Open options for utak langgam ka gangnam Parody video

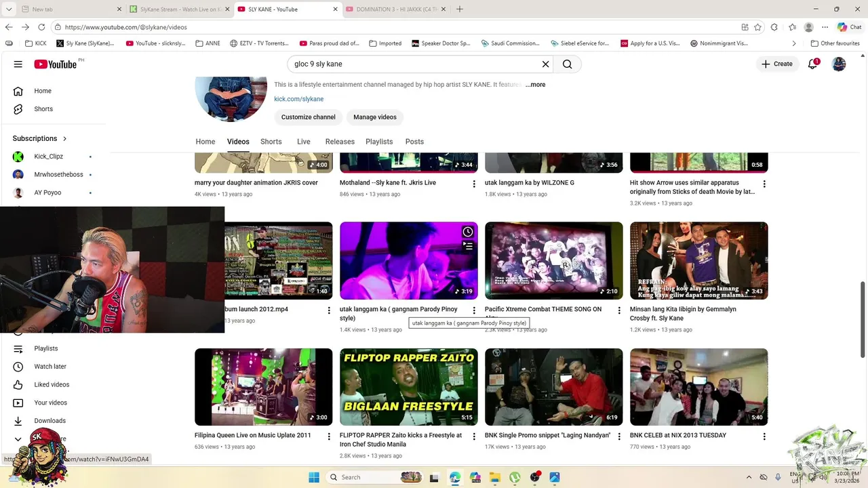tap(474, 311)
